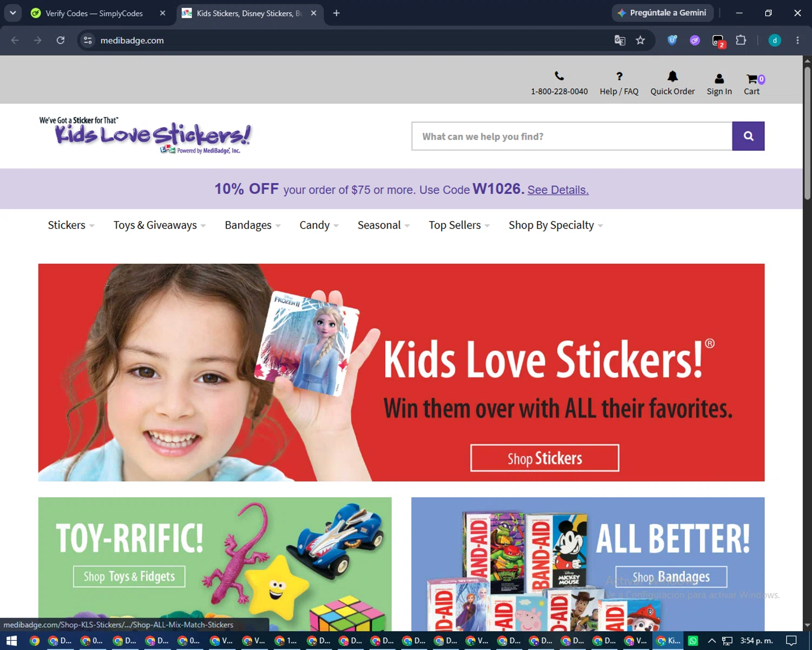Click the phone icon above 1-800-228-0040

coord(559,76)
